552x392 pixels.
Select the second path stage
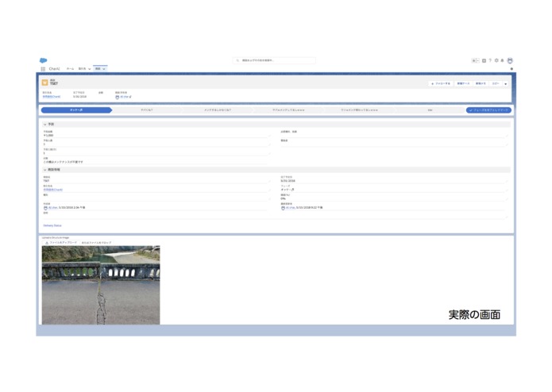point(147,110)
